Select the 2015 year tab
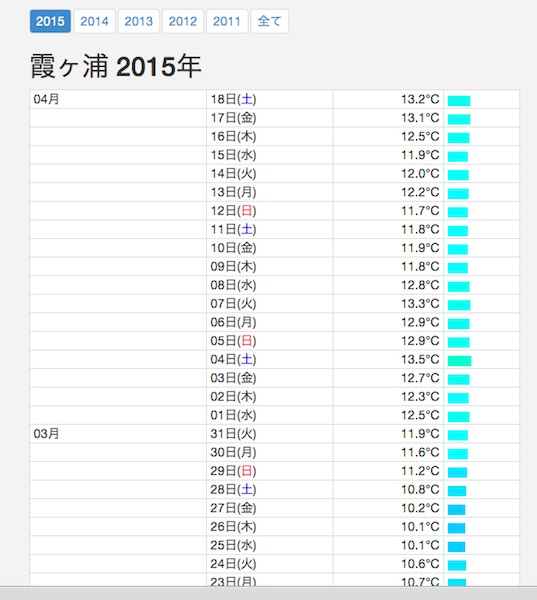537x600 pixels. click(50, 21)
